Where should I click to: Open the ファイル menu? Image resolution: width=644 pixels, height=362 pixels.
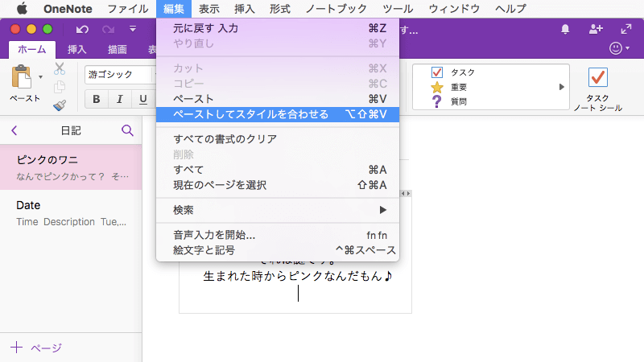click(128, 9)
